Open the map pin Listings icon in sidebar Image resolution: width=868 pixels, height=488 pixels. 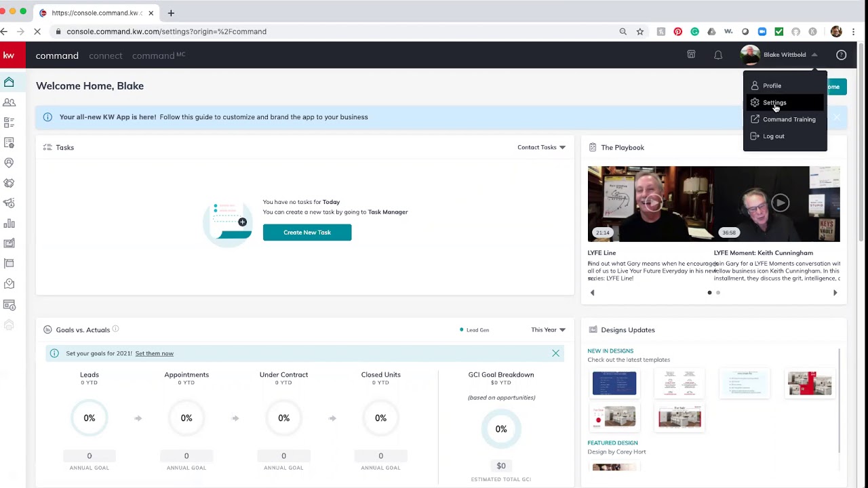pos(9,163)
